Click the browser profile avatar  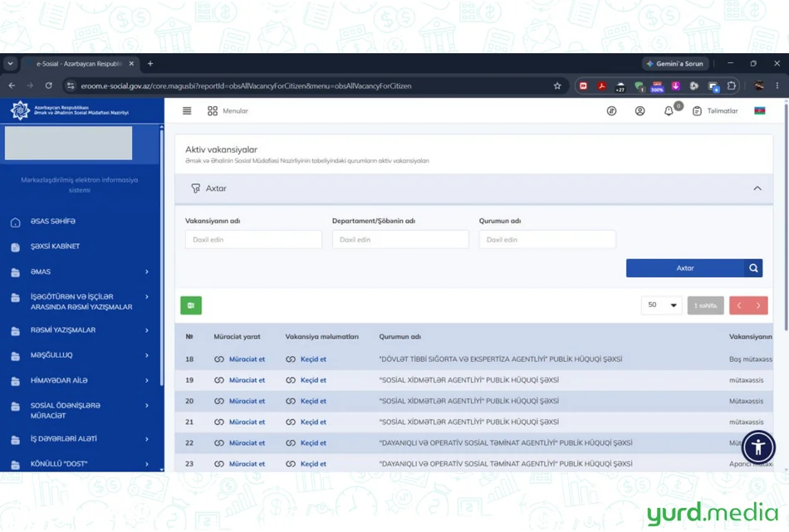click(759, 86)
